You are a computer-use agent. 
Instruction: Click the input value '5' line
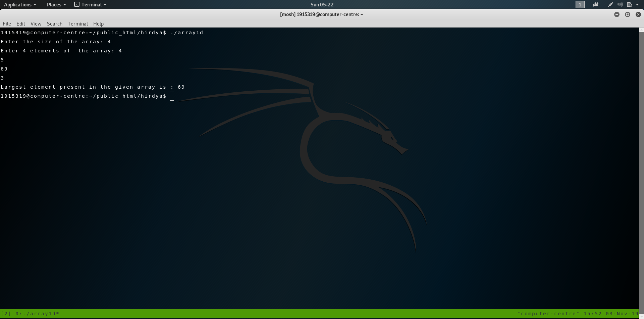pyautogui.click(x=2, y=60)
